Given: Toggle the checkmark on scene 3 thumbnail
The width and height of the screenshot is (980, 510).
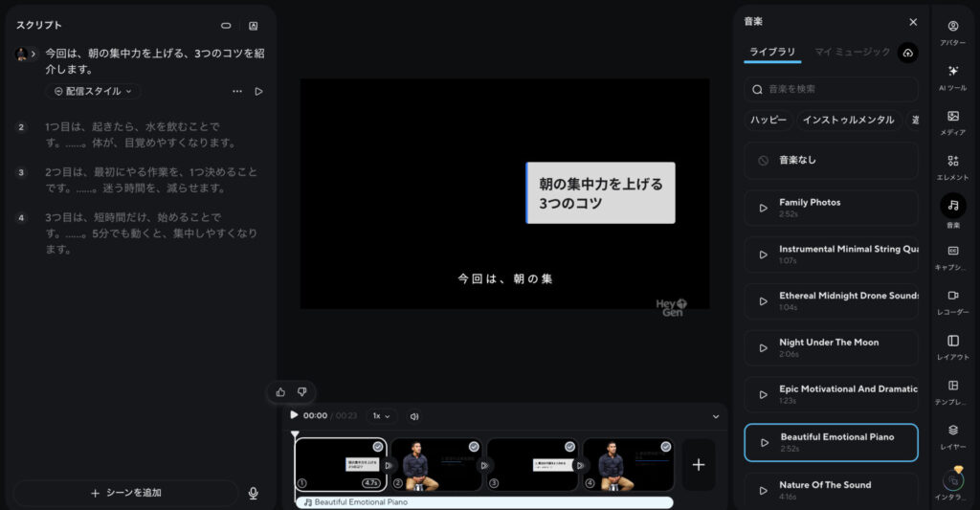Looking at the screenshot, I should pyautogui.click(x=569, y=447).
